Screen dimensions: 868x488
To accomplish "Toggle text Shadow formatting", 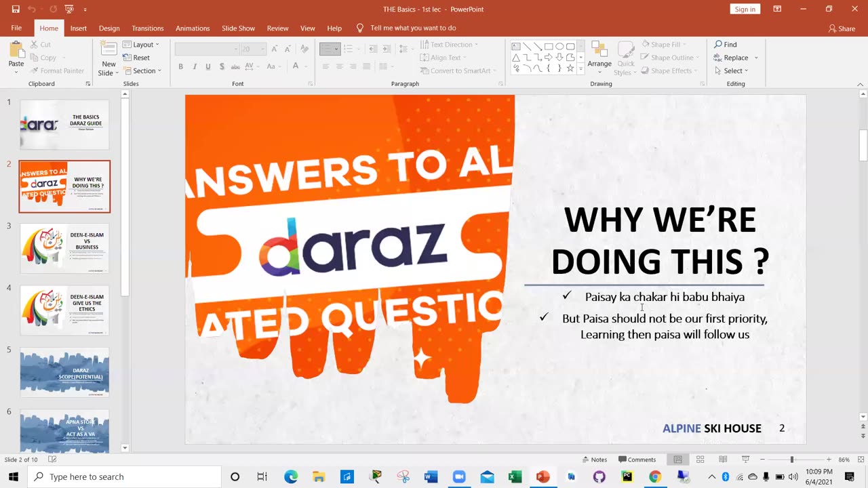I will tap(222, 66).
